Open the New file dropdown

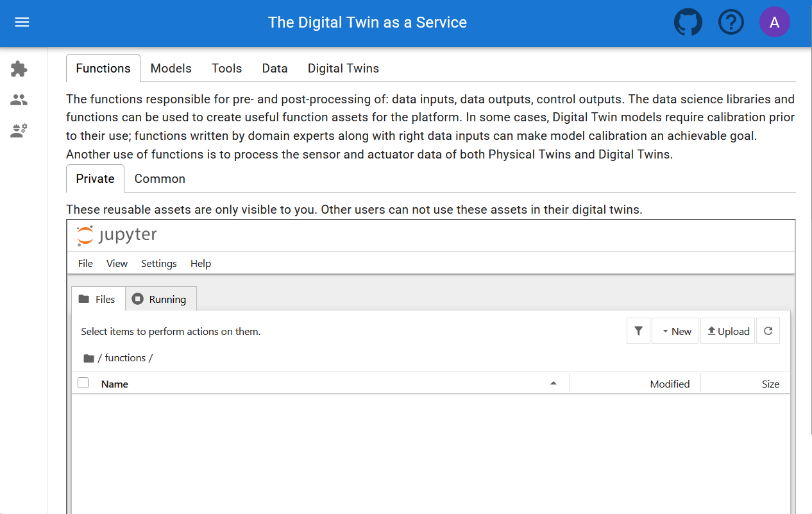click(x=675, y=331)
